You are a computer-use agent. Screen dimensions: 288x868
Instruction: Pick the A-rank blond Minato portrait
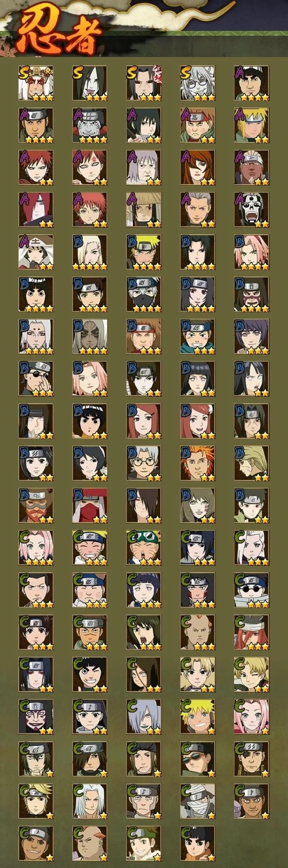pyautogui.click(x=251, y=125)
